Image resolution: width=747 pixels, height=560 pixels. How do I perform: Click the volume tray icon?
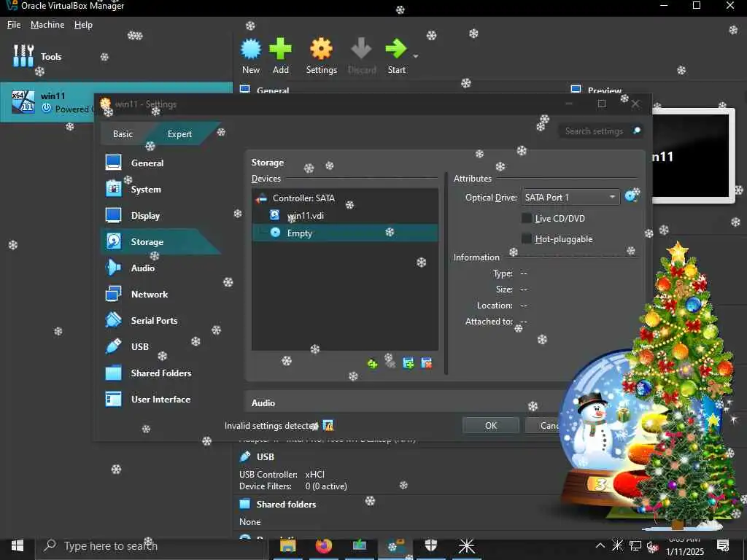(x=652, y=545)
